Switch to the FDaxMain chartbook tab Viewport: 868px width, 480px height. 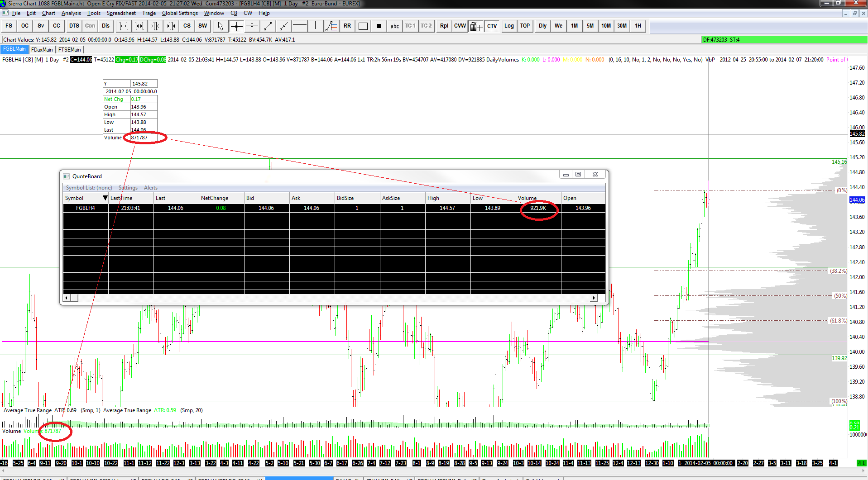42,49
